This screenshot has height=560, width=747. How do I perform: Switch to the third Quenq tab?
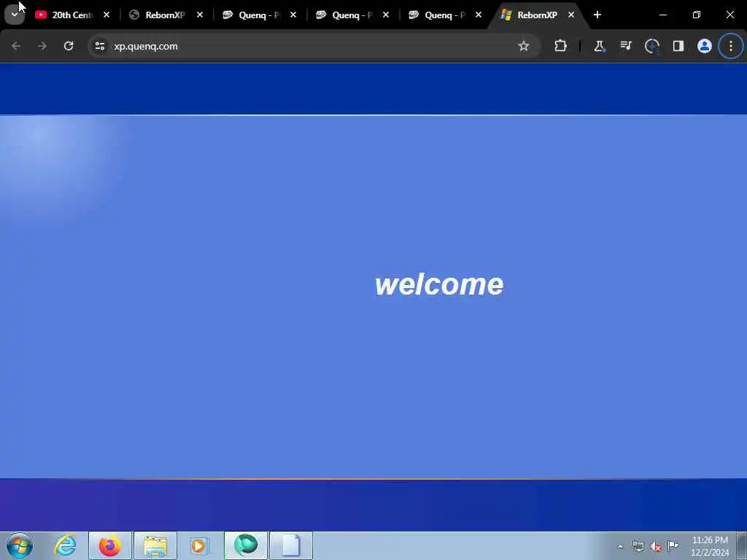[x=444, y=15]
